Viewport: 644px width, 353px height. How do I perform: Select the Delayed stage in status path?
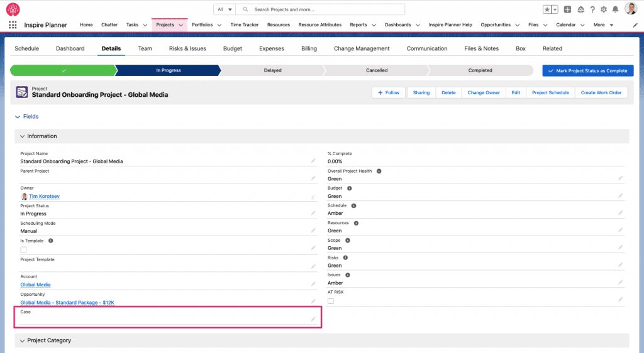point(272,70)
